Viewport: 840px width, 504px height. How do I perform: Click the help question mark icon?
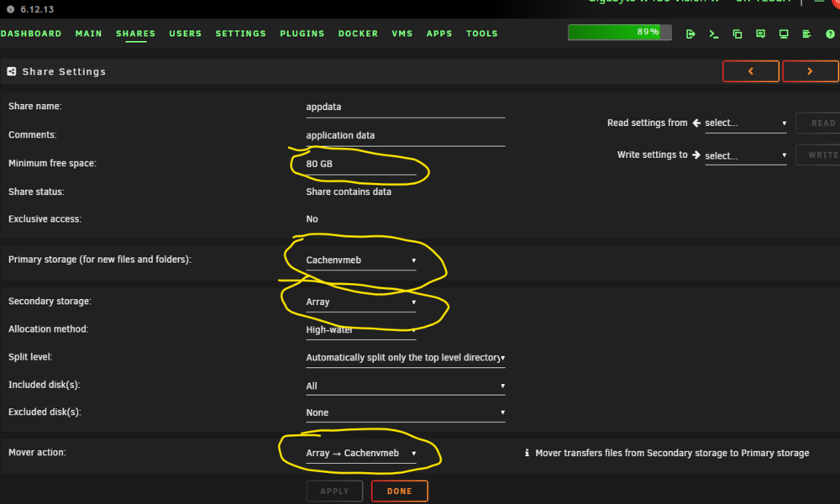pyautogui.click(x=830, y=34)
